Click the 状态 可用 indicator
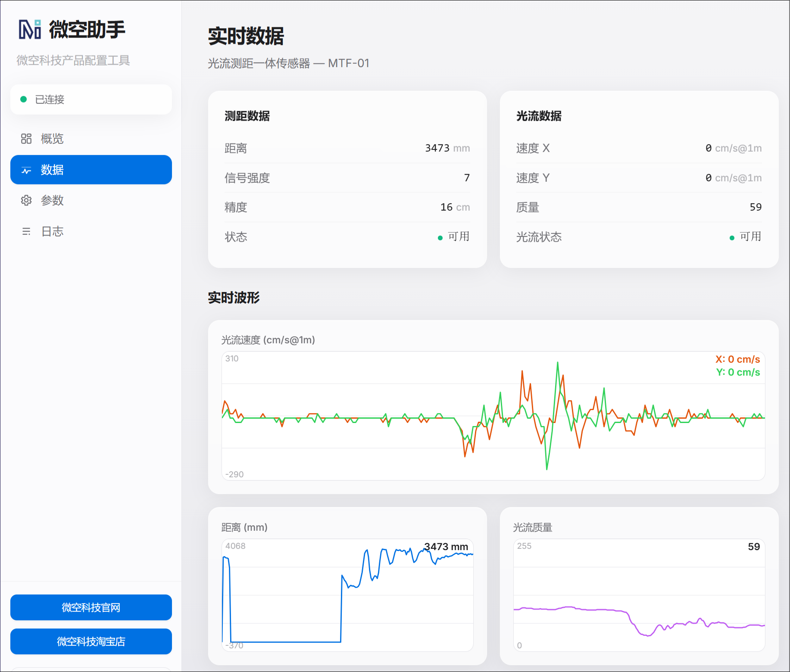 coord(453,236)
